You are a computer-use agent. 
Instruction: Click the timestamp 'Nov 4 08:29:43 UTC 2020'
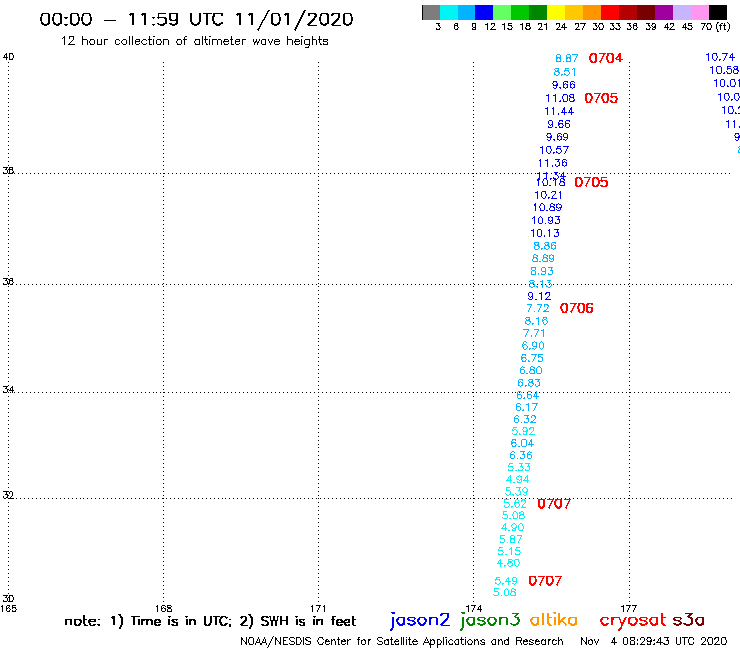click(654, 641)
